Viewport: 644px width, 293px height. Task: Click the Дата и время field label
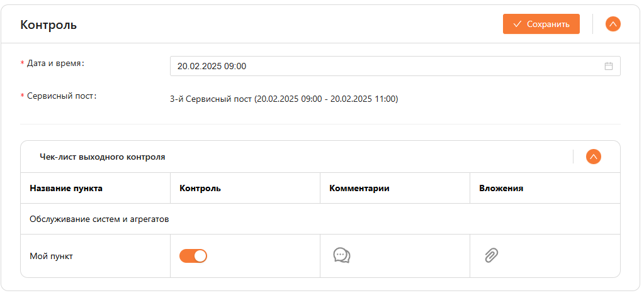pos(55,64)
